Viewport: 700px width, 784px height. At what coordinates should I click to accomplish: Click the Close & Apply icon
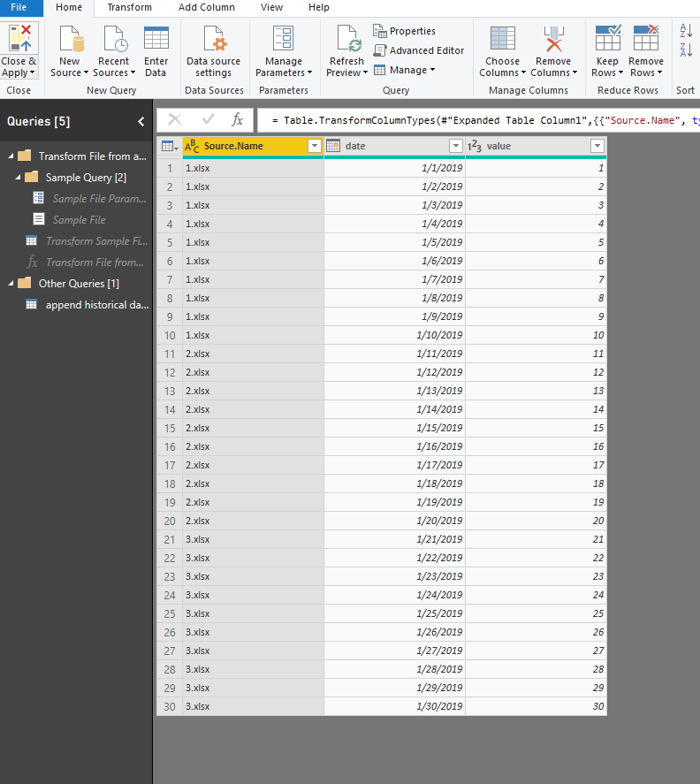click(20, 39)
